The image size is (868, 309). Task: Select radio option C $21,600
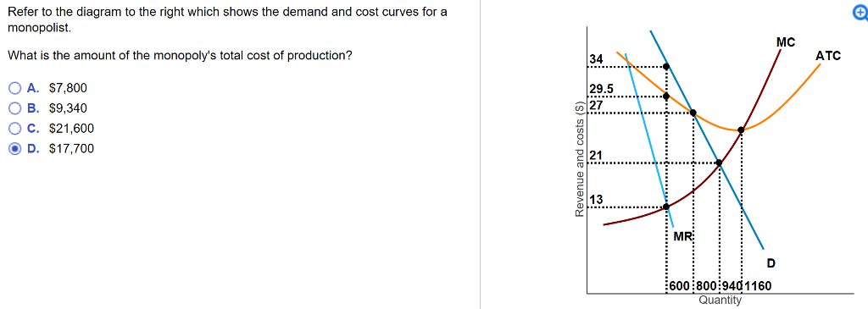(16, 128)
